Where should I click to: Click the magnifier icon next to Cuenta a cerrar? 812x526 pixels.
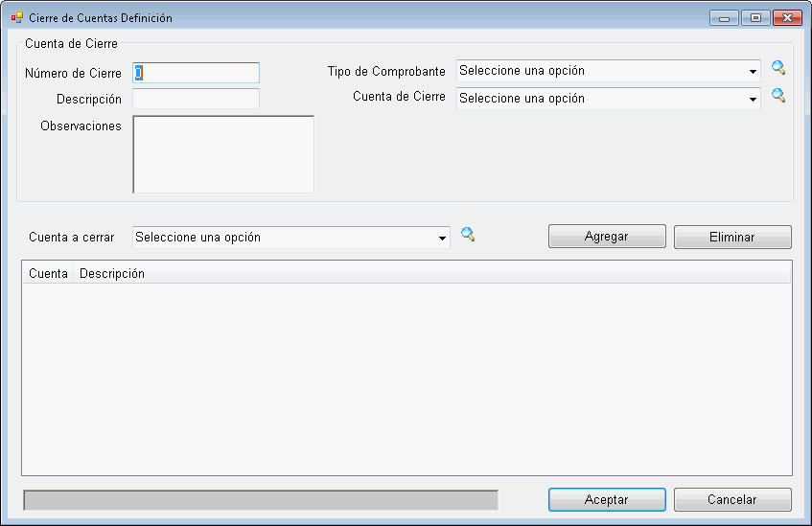[x=468, y=235]
